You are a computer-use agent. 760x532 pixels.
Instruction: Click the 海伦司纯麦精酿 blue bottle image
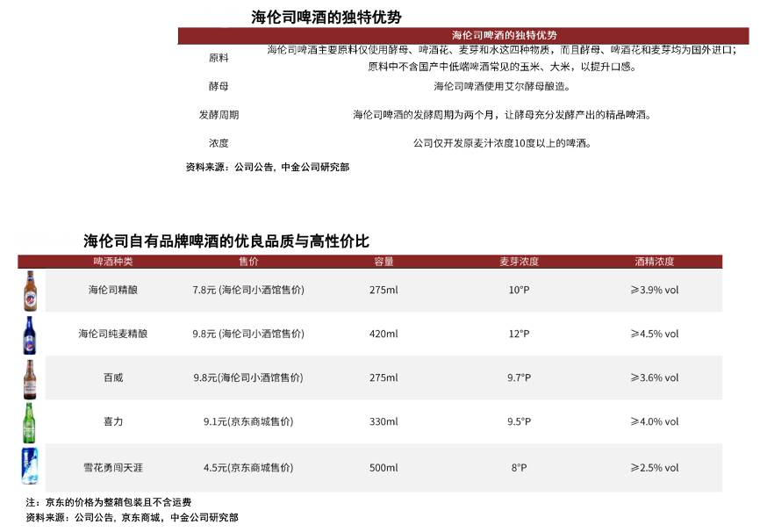30,334
